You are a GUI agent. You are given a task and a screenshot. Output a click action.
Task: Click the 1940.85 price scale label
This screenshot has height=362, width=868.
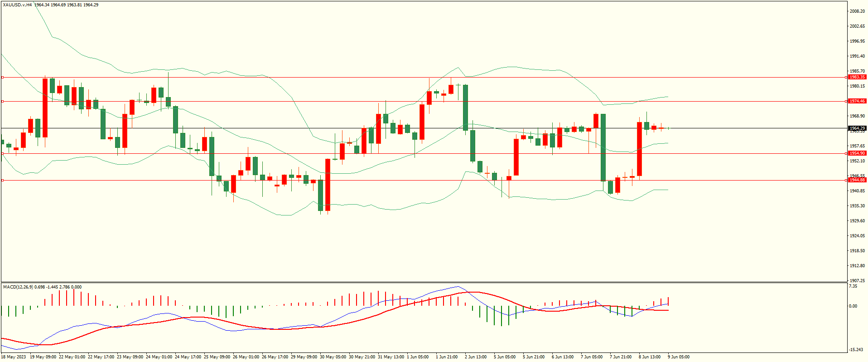pos(857,191)
